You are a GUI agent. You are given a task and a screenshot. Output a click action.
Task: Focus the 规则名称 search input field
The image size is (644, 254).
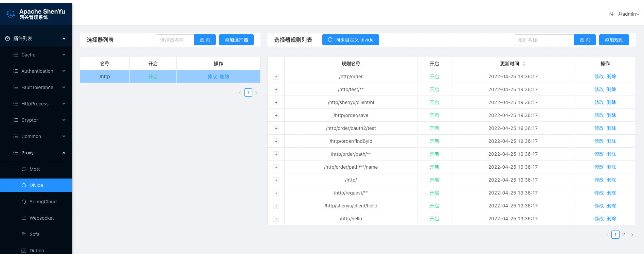click(543, 40)
